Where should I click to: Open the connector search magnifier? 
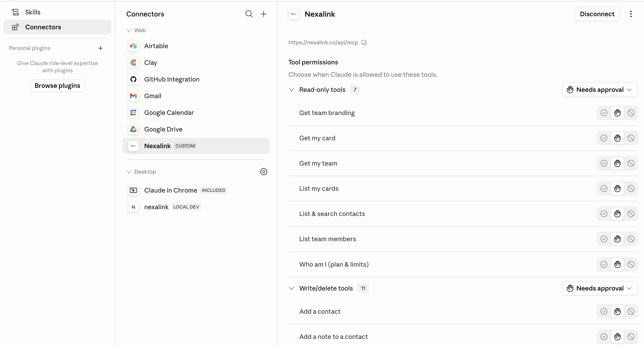pyautogui.click(x=249, y=14)
